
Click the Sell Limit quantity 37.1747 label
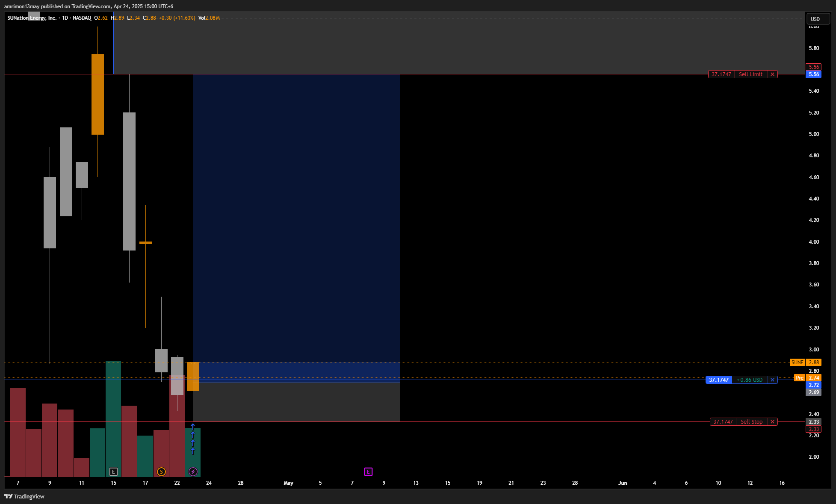tap(721, 74)
